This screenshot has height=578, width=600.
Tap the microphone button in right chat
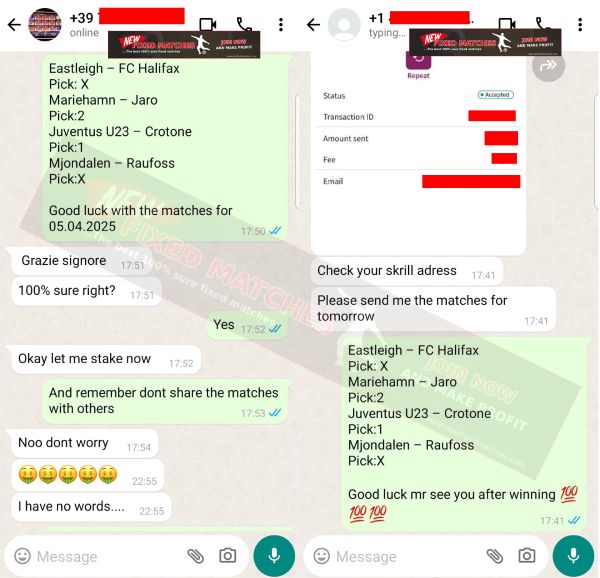point(573,556)
